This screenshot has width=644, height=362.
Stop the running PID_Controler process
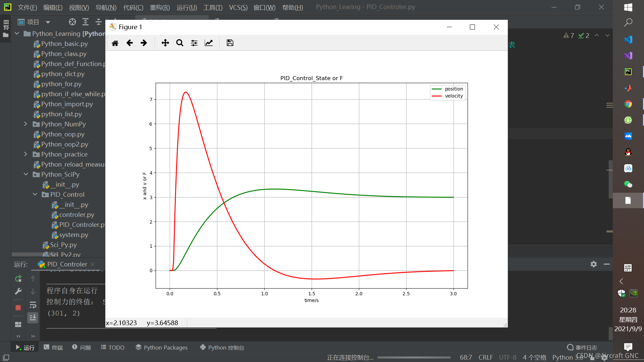point(18,308)
